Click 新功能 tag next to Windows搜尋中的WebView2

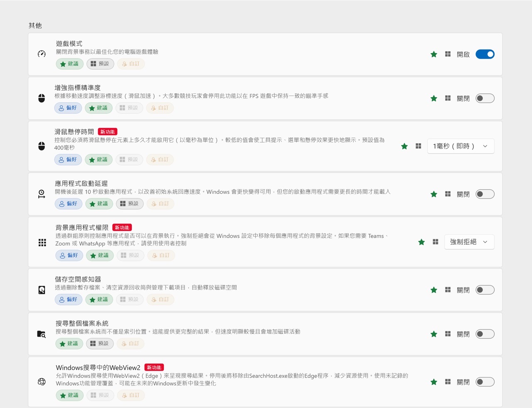point(154,367)
